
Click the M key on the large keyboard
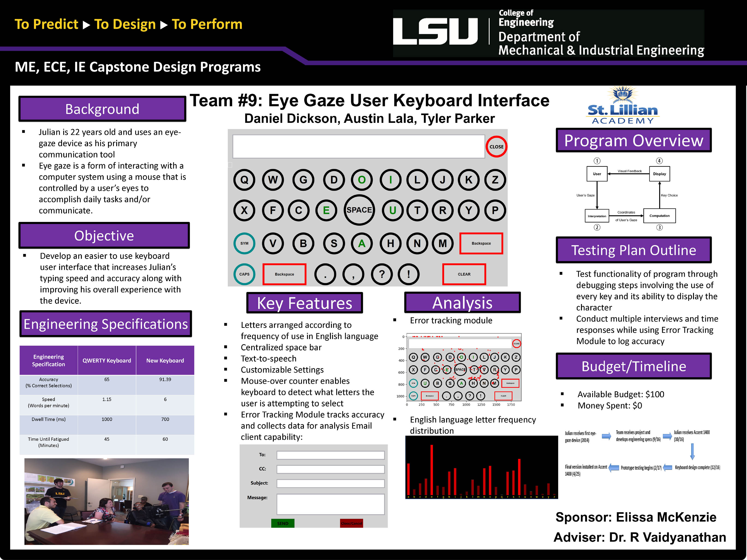click(443, 243)
